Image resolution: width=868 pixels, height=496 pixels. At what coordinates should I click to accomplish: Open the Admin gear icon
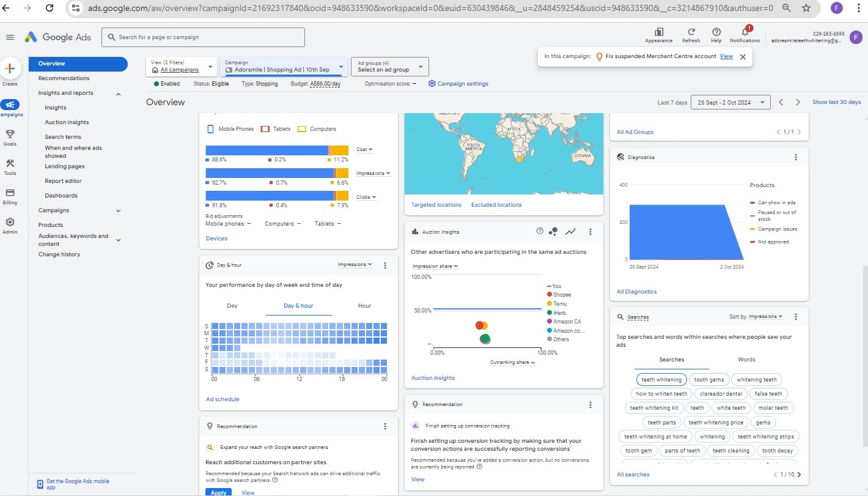[10, 223]
